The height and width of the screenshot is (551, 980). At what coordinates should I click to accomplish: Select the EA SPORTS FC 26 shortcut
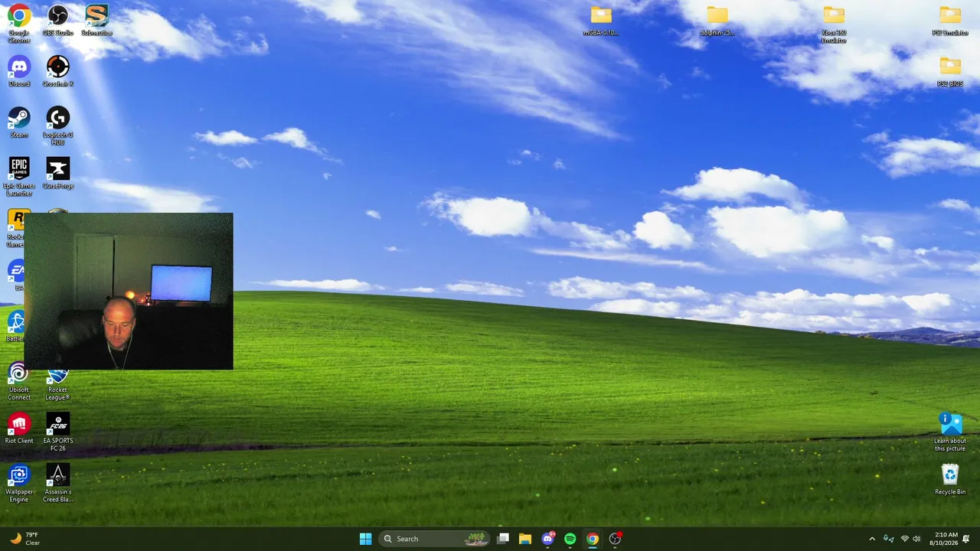pos(58,432)
